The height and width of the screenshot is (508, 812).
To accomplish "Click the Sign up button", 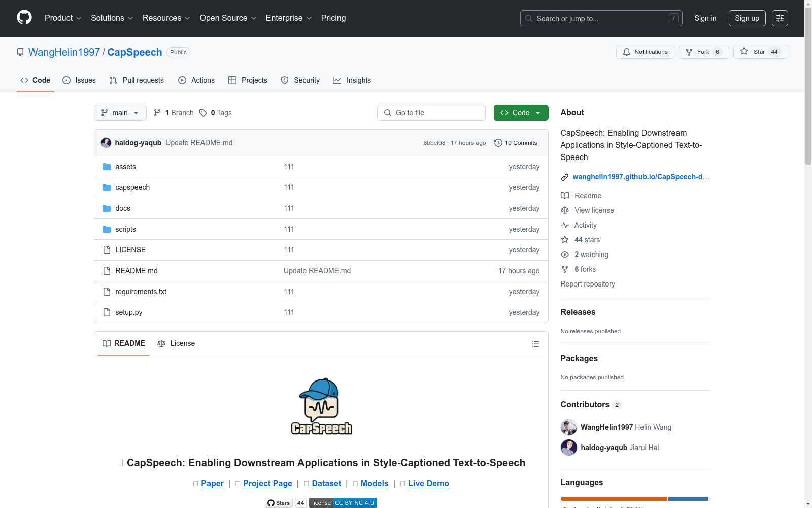I will click(x=747, y=18).
